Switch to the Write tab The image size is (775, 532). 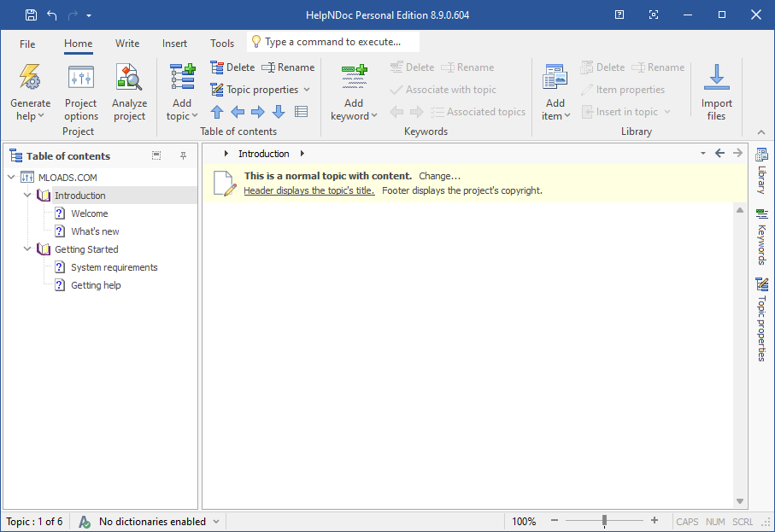[127, 44]
